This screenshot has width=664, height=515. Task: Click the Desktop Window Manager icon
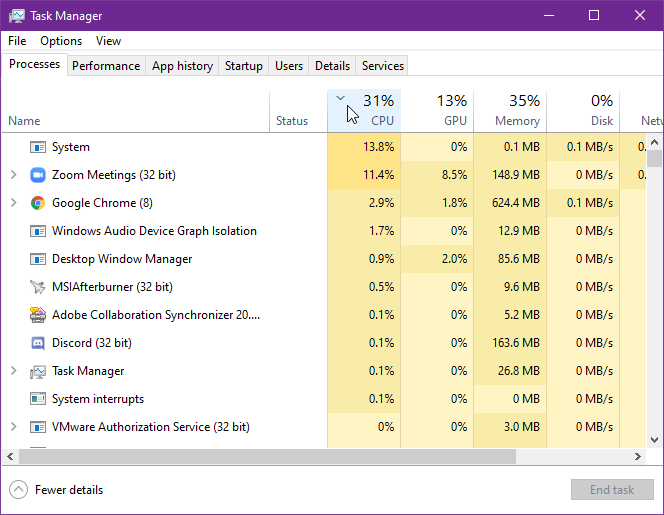pyautogui.click(x=38, y=259)
